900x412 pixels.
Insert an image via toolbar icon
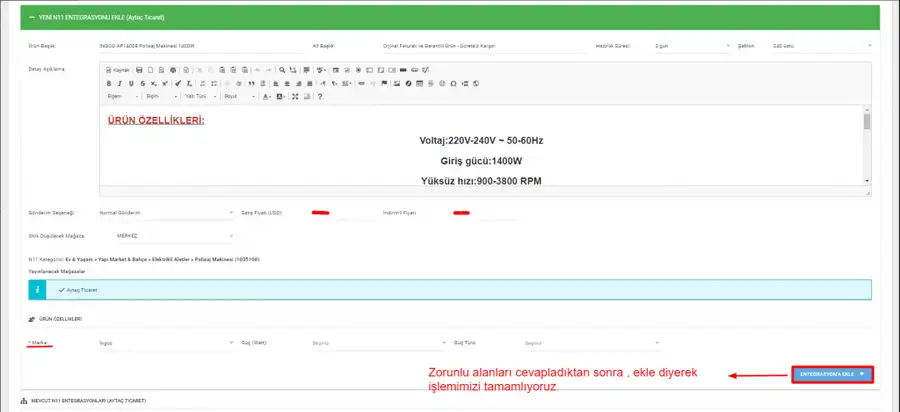pos(397,84)
